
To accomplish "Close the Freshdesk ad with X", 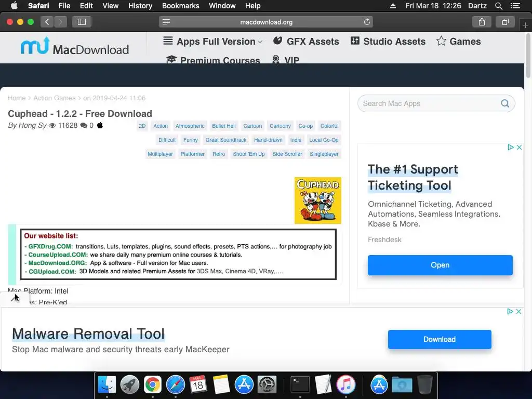I will point(519,147).
